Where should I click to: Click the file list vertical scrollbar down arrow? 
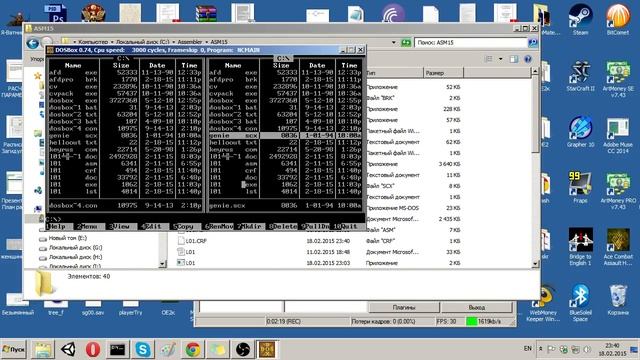(535, 264)
